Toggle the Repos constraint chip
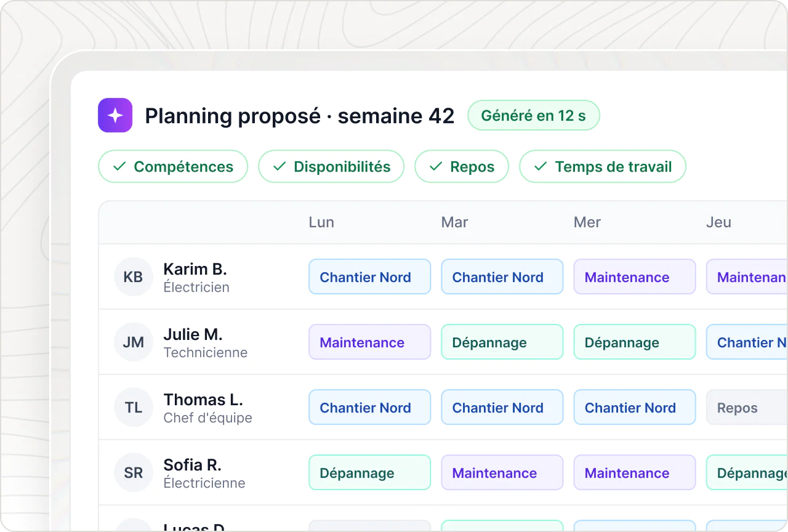Viewport: 788px width, 532px height. tap(462, 166)
